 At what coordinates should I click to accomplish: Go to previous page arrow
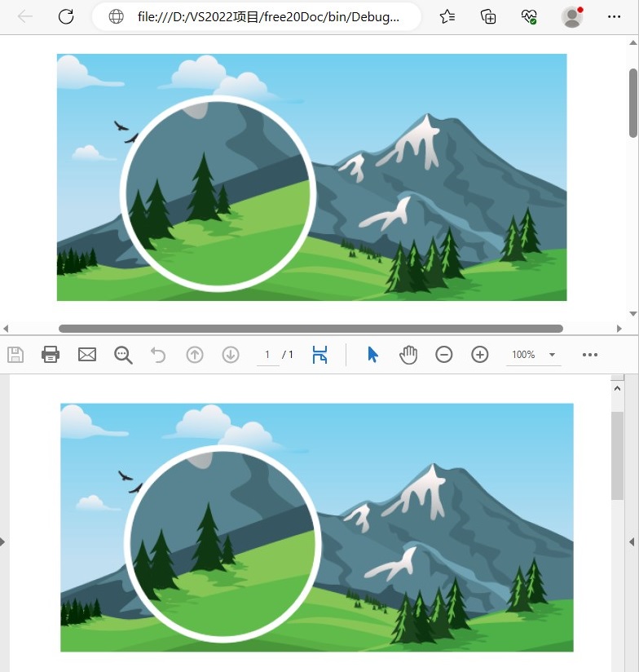point(195,355)
